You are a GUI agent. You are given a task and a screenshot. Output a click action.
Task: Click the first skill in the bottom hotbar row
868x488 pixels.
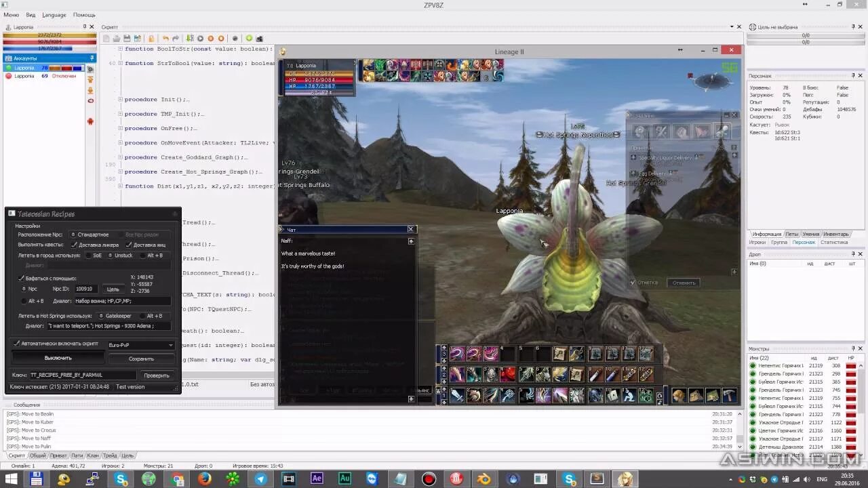tap(457, 395)
